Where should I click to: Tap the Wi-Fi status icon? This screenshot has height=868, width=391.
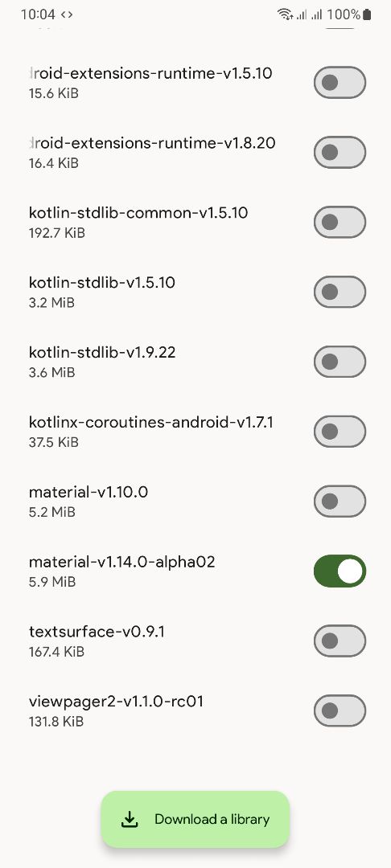coord(286,14)
